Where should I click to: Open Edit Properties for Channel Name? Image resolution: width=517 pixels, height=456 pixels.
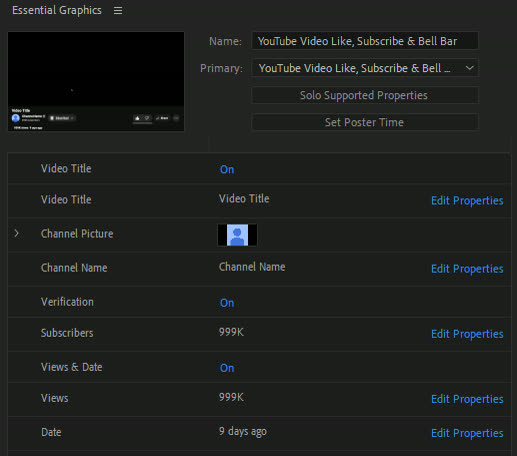point(467,269)
